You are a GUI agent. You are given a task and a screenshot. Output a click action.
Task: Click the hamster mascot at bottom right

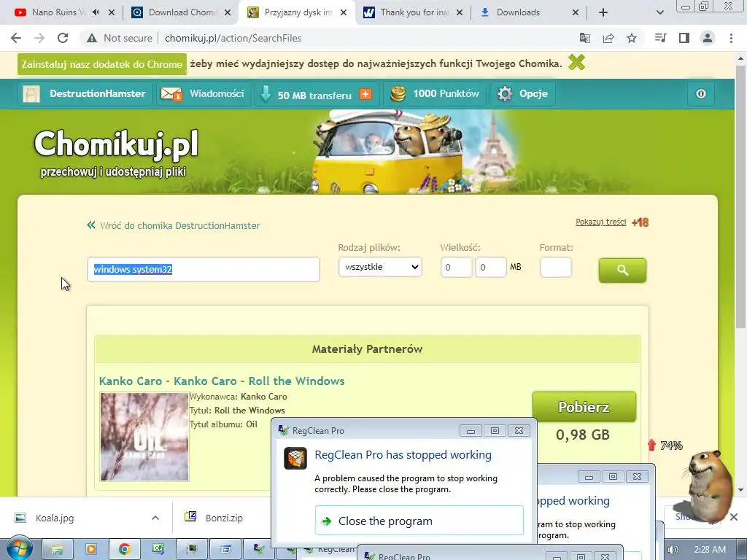point(709,486)
